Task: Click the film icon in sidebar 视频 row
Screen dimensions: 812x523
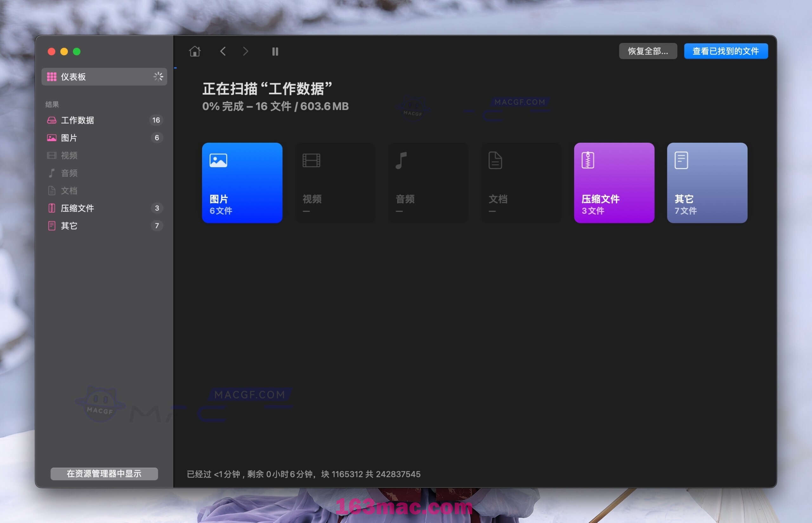Action: (52, 155)
